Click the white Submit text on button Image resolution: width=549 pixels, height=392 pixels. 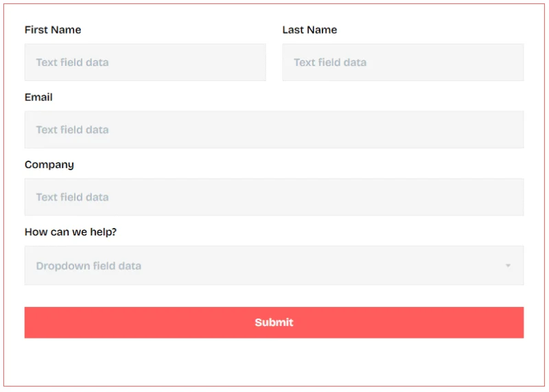coord(274,322)
